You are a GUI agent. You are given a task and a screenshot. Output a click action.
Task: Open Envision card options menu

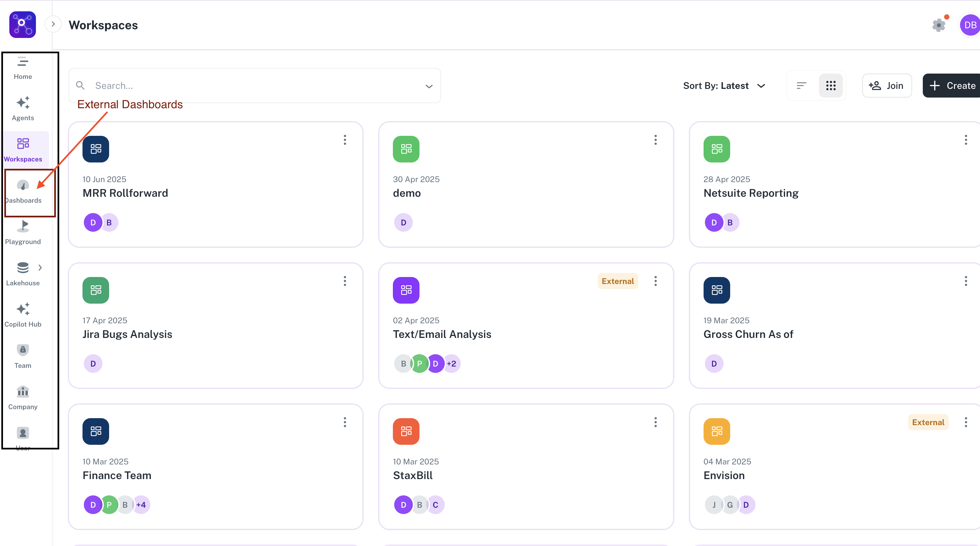[966, 422]
